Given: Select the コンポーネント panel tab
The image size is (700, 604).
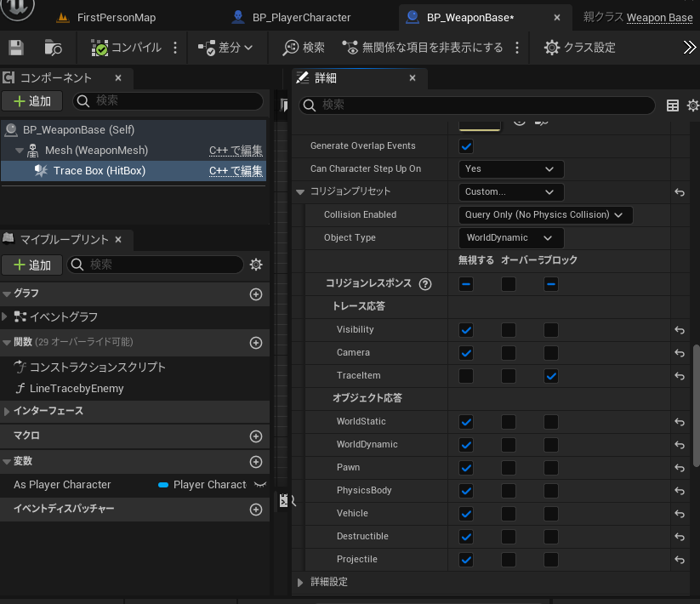Looking at the screenshot, I should [56, 77].
